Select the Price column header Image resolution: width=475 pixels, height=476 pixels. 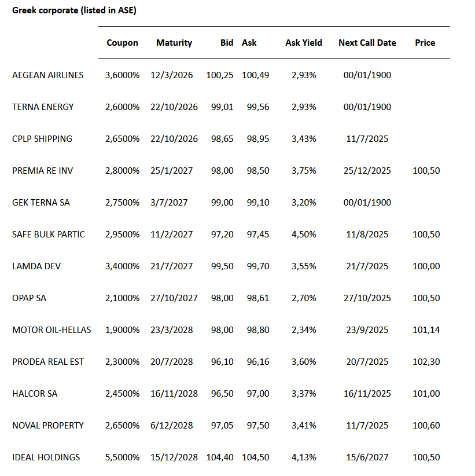pos(425,43)
